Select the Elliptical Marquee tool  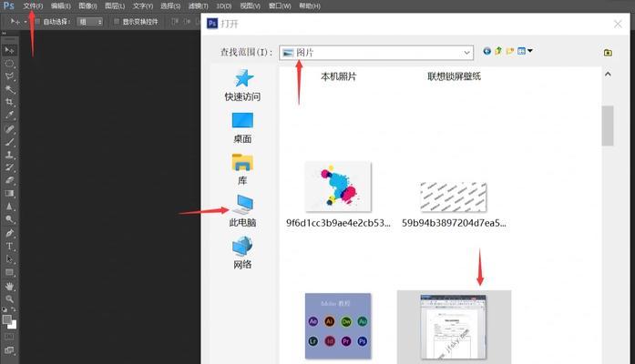coord(9,64)
